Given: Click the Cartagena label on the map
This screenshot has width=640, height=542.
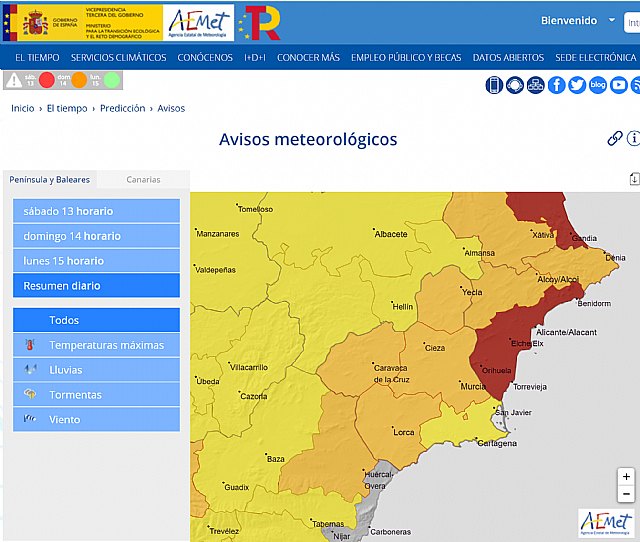Looking at the screenshot, I should [x=497, y=443].
